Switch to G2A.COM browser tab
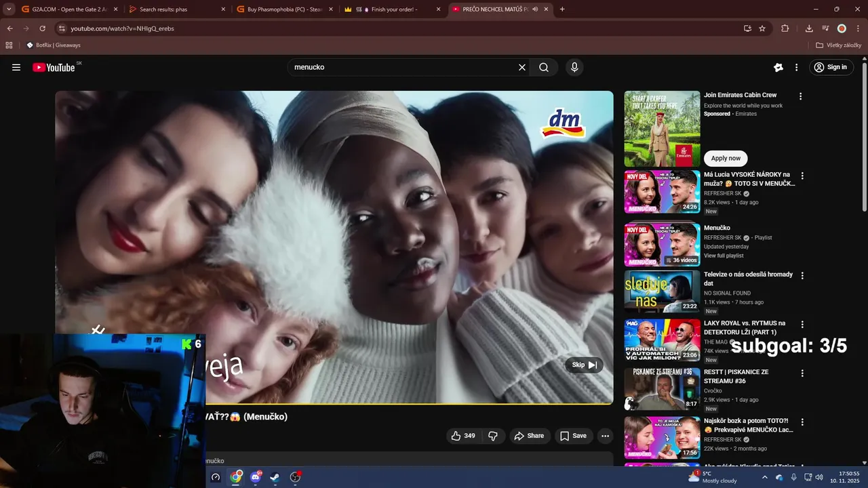 click(x=70, y=9)
